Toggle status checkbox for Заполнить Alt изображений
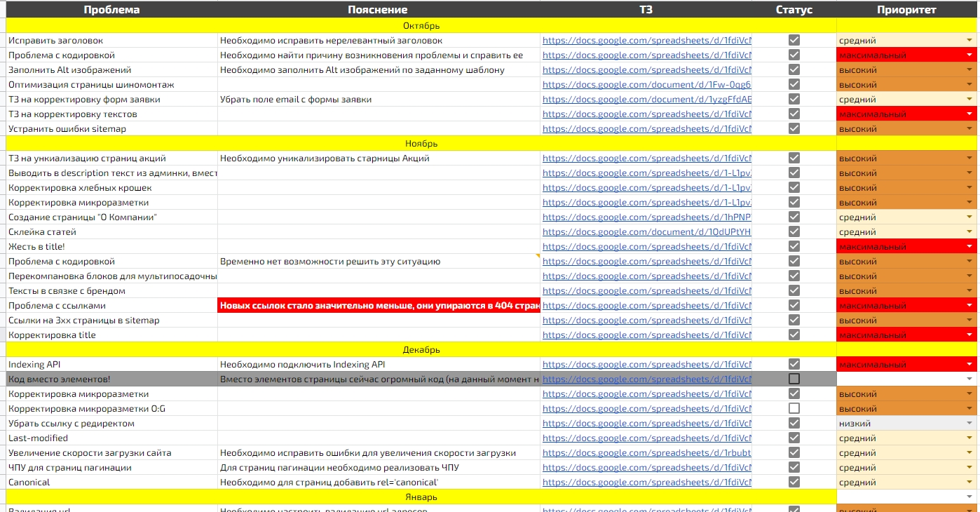Screen dimensions: 980x512 point(794,69)
